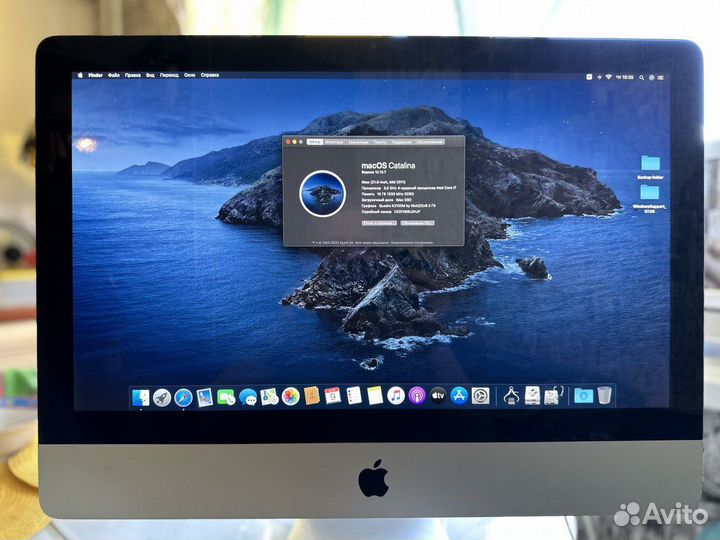Screen dimensions: 720x540
Task: Click the iMac 21.5-inch model line
Action: (383, 182)
